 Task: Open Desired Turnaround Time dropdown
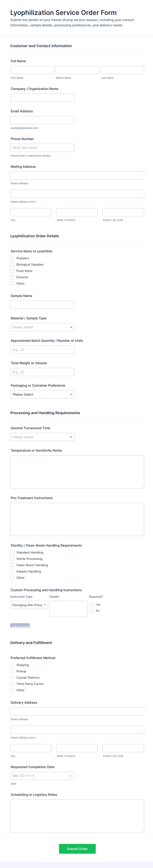[x=42, y=437]
